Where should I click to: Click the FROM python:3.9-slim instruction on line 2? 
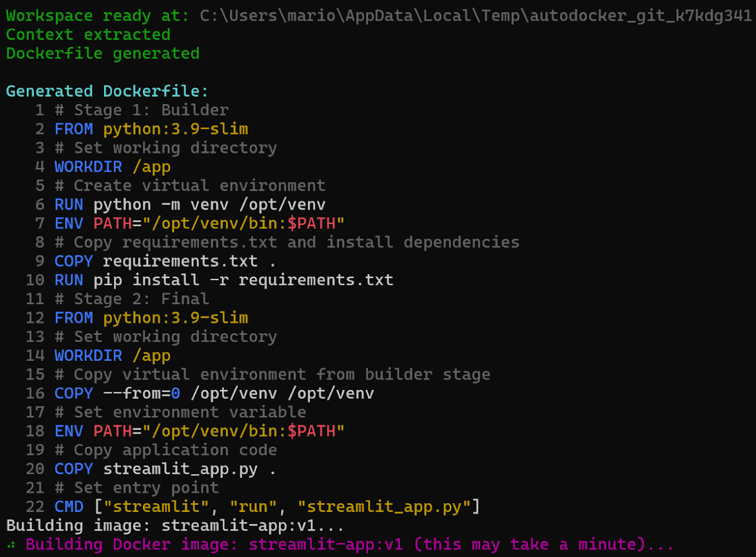point(151,129)
